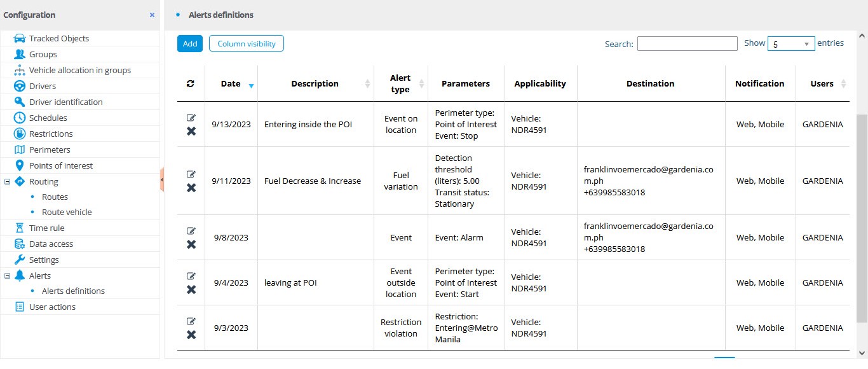Open Alerts definitions in the sidebar
This screenshot has height=369, width=868.
73,291
